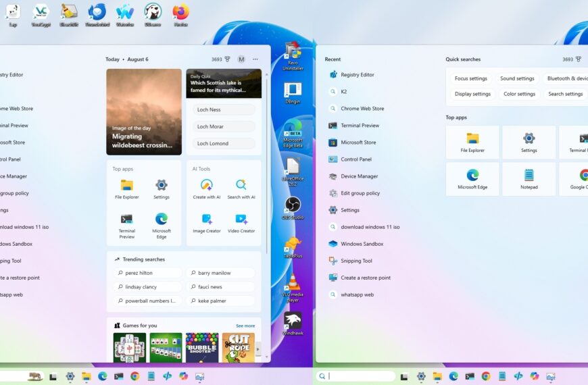Open Search with AI tool
The width and height of the screenshot is (588, 385).
pos(241,189)
